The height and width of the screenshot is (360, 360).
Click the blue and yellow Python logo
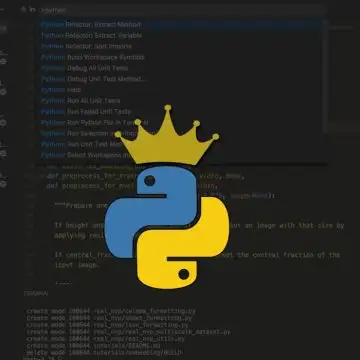pos(167,227)
